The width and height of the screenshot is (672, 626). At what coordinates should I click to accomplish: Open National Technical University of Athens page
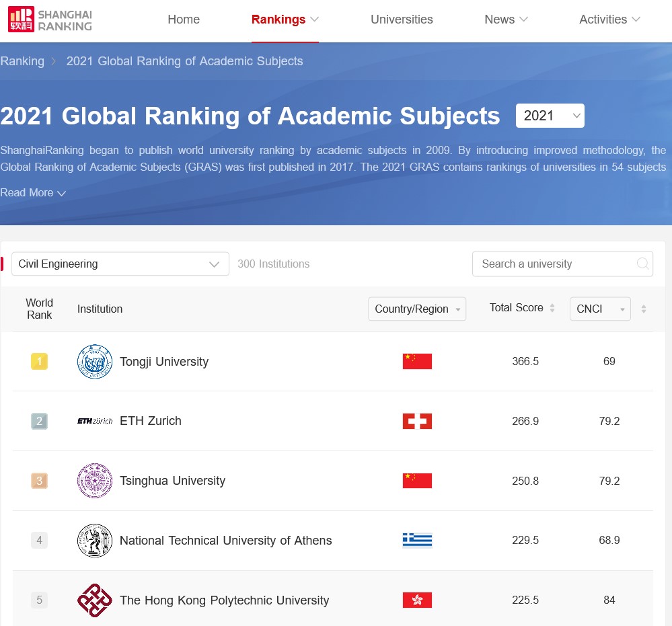tap(225, 541)
